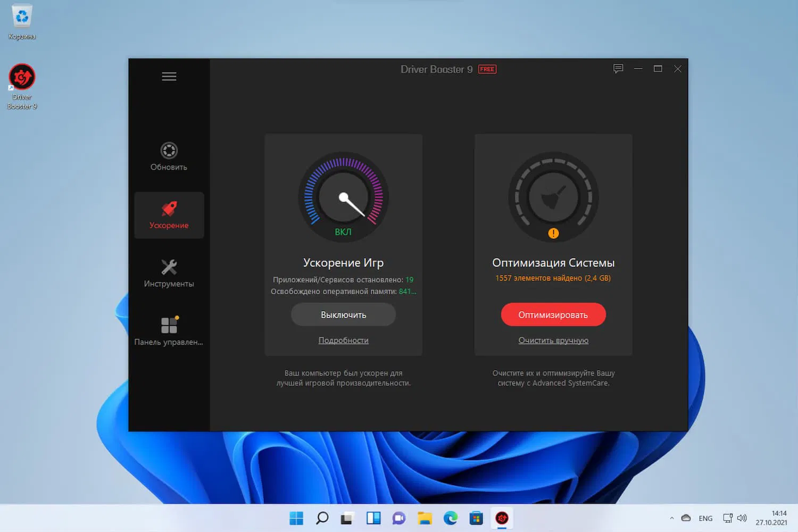
Task: Click the Оптимизация Системы heading
Action: (x=553, y=263)
